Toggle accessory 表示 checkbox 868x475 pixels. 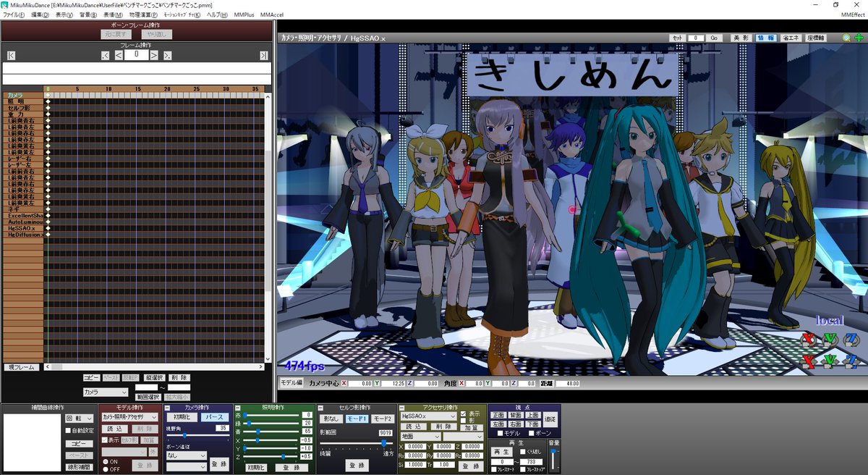click(463, 413)
